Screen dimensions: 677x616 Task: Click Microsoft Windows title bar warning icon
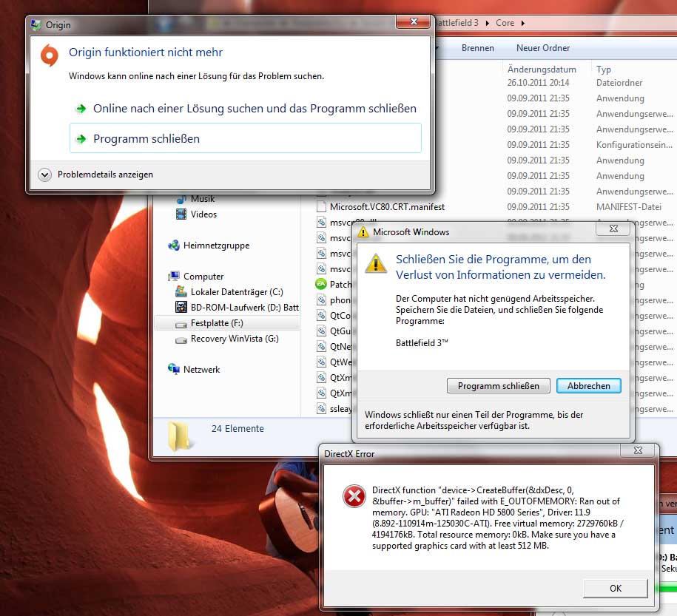tap(363, 231)
